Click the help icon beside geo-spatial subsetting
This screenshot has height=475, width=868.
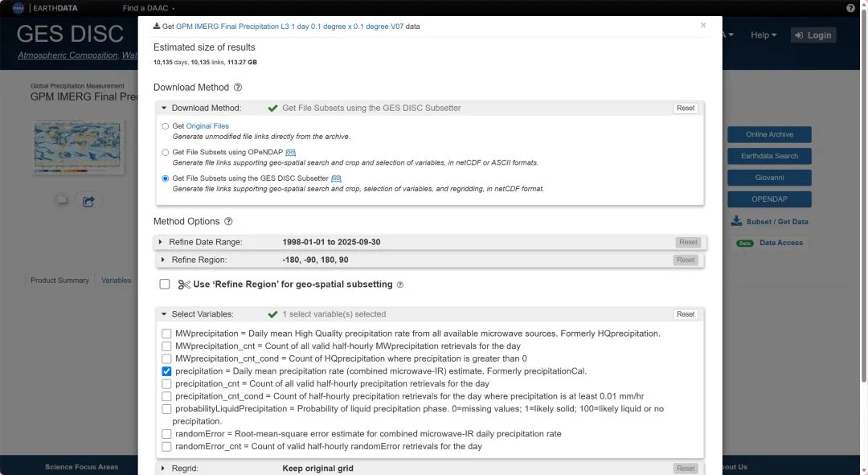pyautogui.click(x=399, y=285)
